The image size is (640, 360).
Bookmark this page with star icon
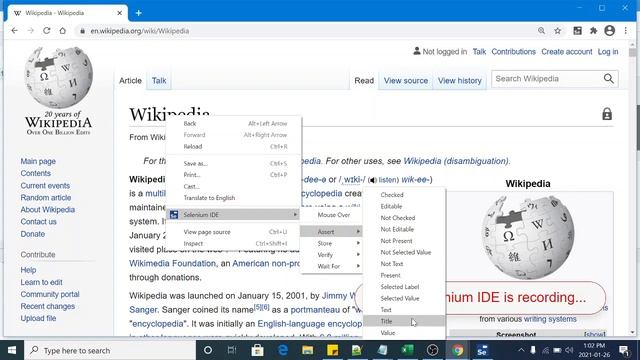pyautogui.click(x=558, y=31)
